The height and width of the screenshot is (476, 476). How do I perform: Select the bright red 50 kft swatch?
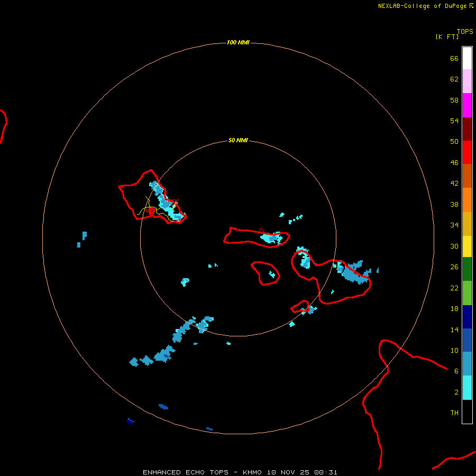(x=467, y=152)
